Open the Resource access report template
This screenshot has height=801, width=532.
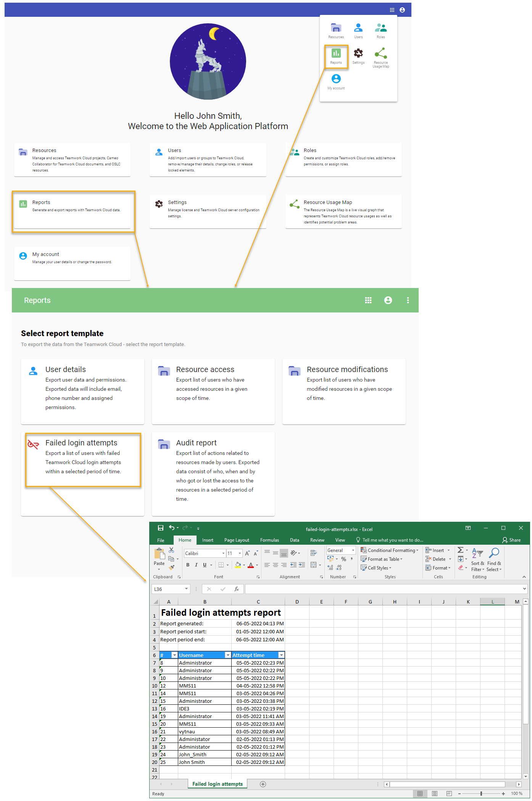(213, 391)
